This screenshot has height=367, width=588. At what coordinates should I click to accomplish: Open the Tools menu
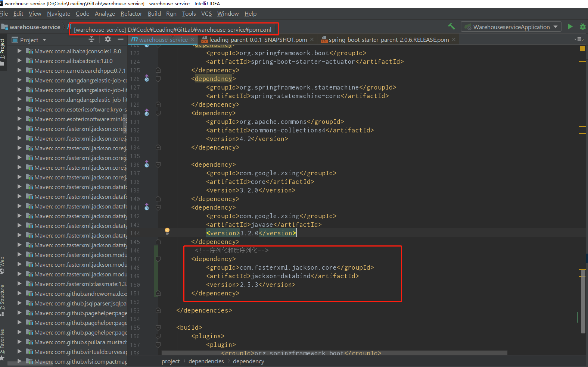pos(189,14)
